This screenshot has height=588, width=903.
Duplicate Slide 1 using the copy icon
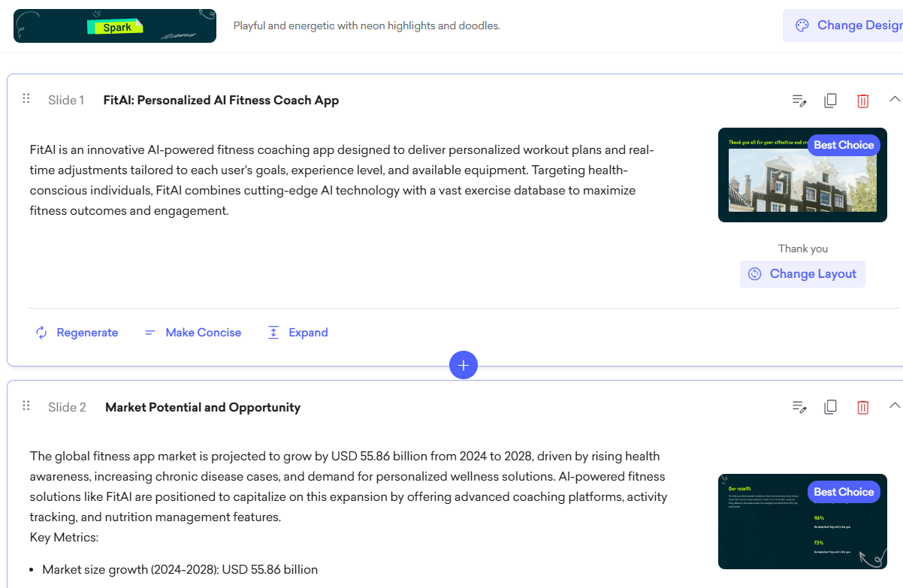[830, 101]
